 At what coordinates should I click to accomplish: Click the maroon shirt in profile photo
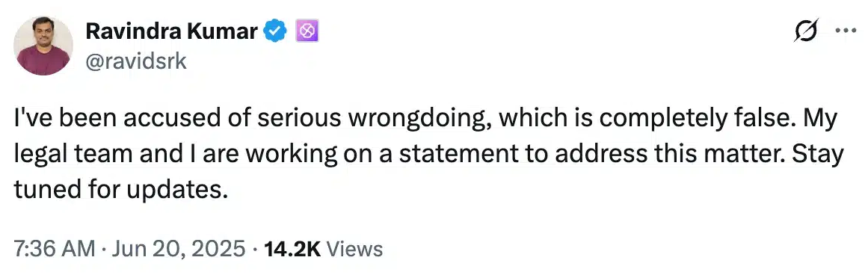point(43,61)
